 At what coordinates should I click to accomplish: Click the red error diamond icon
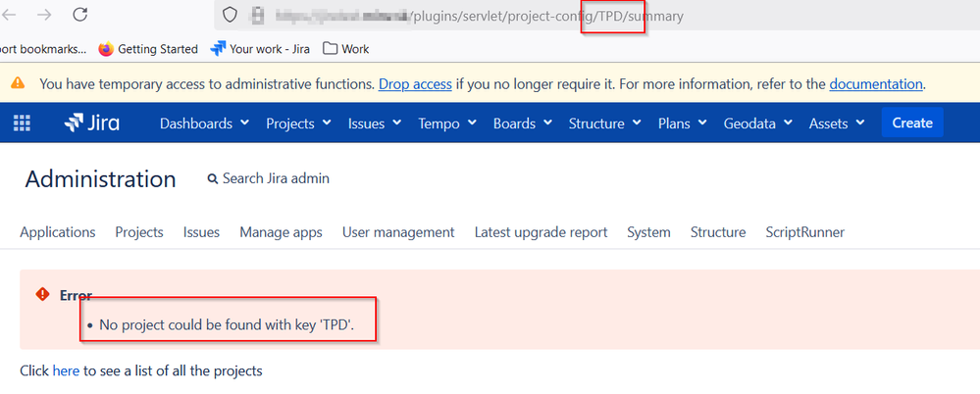click(42, 293)
